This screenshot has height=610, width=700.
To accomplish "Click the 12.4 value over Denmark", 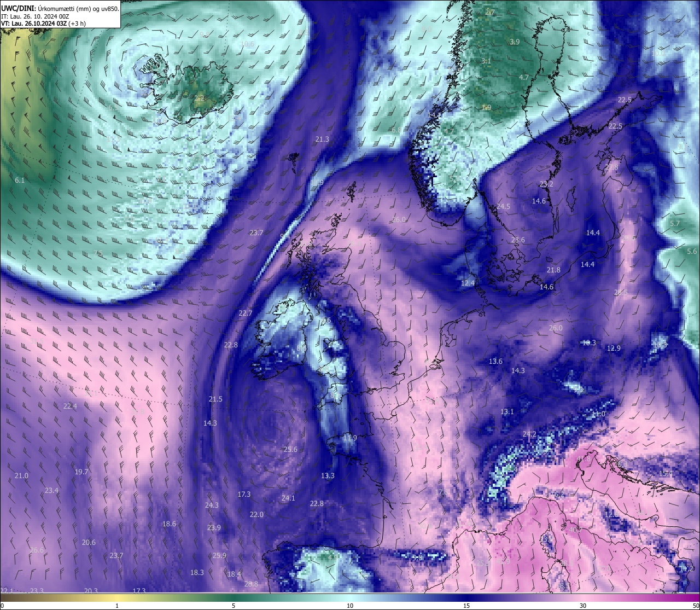I will click(x=468, y=283).
